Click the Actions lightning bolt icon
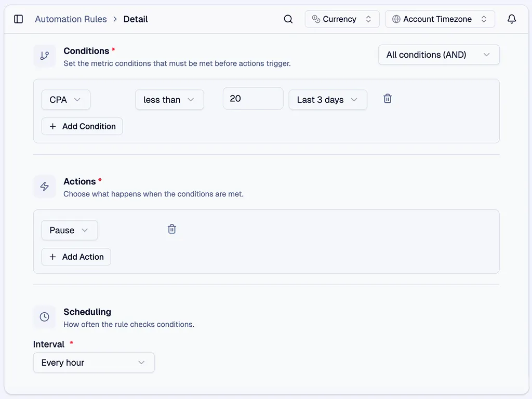 pyautogui.click(x=45, y=187)
